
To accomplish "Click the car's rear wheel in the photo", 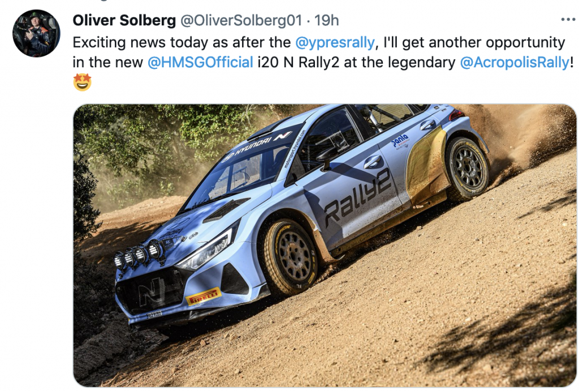I will coord(467,168).
